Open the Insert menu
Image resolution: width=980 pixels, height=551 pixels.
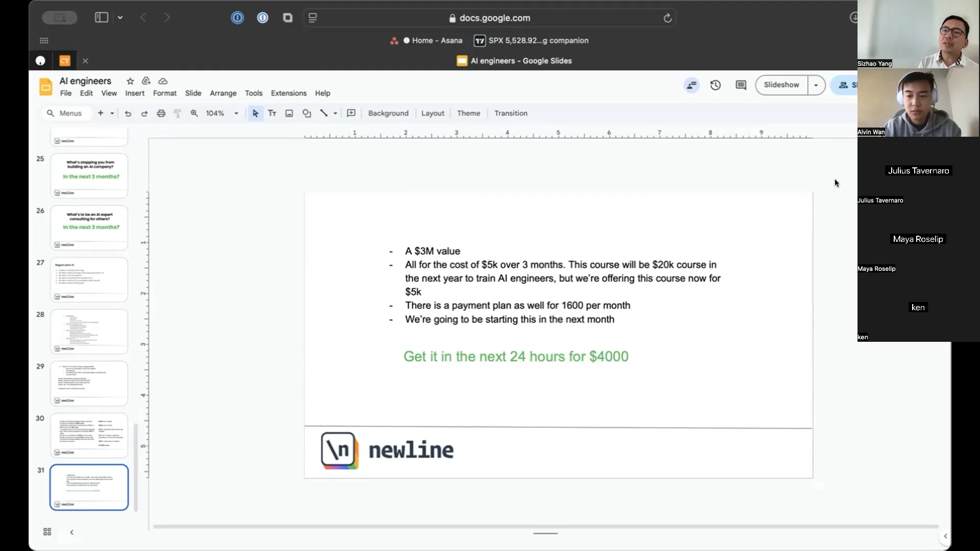coord(134,93)
